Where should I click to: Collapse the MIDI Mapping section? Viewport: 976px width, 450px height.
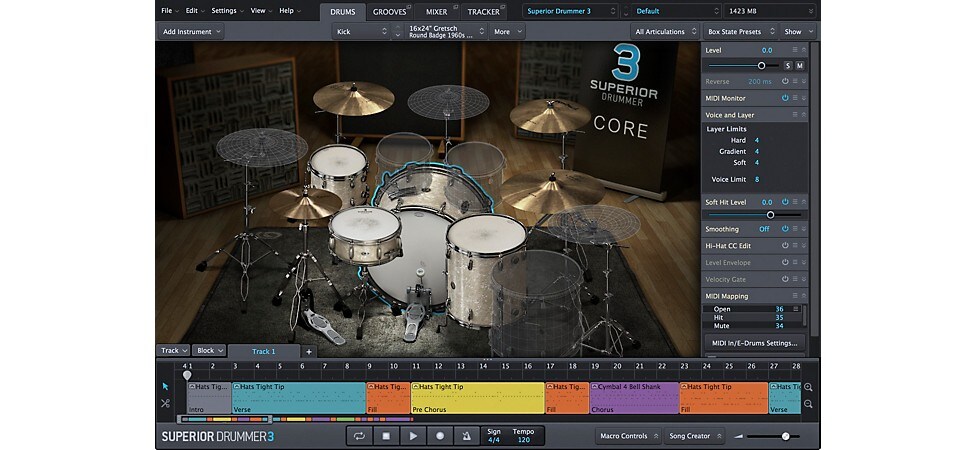point(804,296)
